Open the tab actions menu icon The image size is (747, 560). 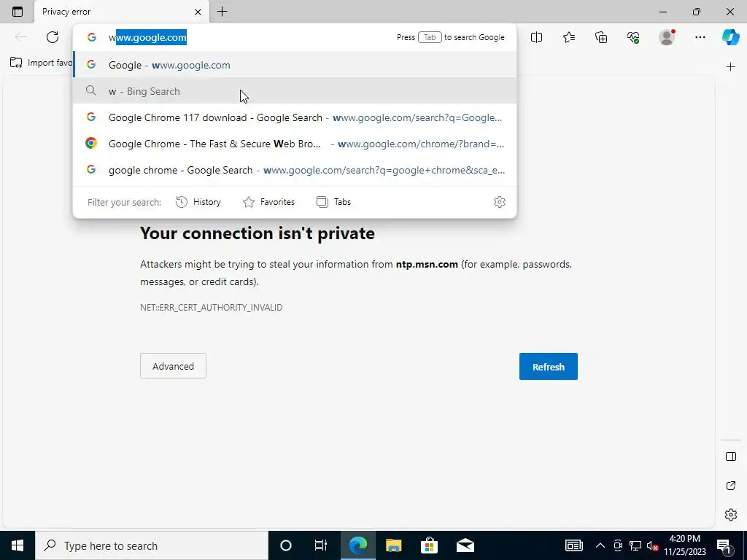coord(18,12)
